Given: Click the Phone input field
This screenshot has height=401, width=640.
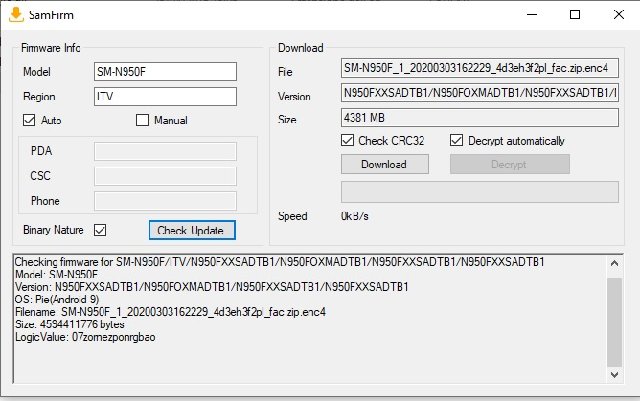Looking at the screenshot, I should (165, 201).
